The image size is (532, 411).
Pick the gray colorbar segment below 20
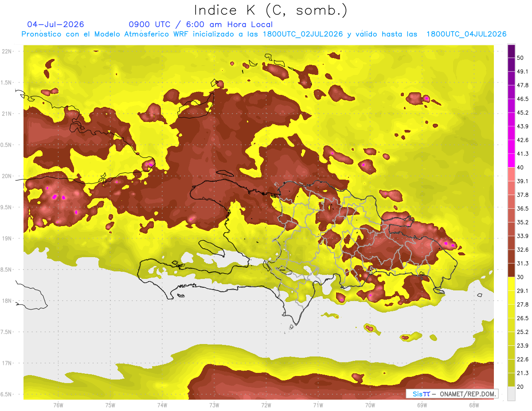(x=511, y=394)
